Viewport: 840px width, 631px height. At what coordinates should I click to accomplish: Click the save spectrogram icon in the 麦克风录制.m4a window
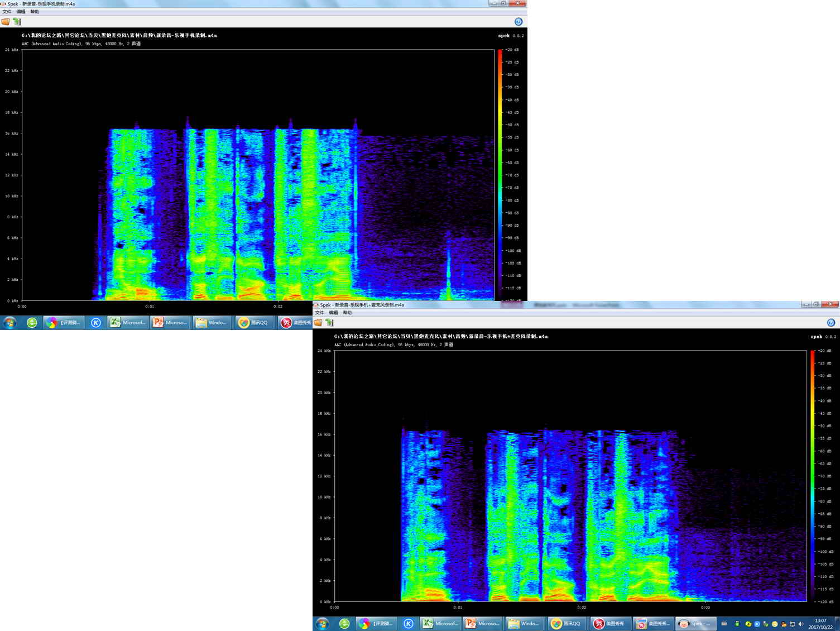pyautogui.click(x=329, y=323)
